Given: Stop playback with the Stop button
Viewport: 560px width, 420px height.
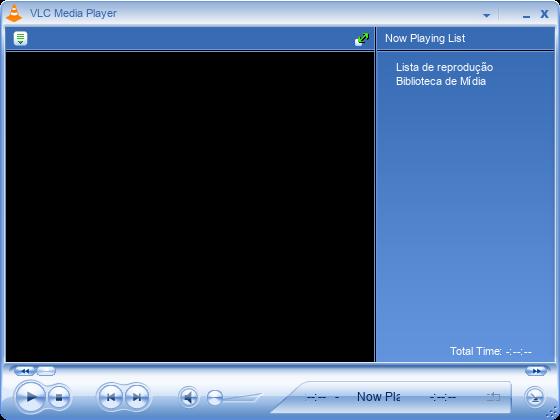Looking at the screenshot, I should (59, 397).
